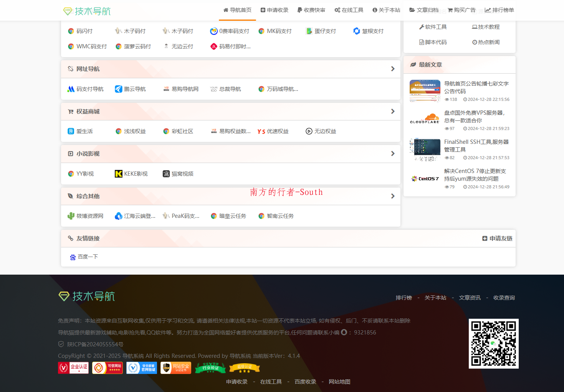Click the 鹏云导航 icon
564x392 pixels.
point(119,89)
